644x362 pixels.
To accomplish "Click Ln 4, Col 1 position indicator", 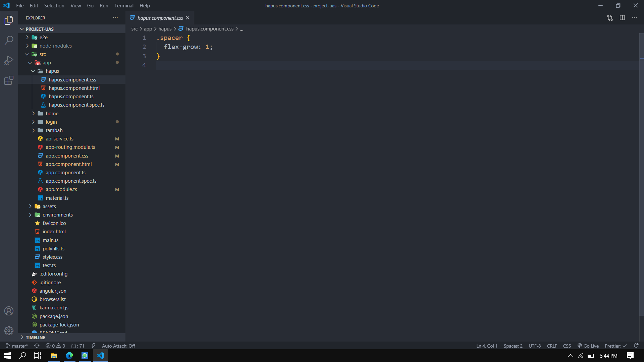I will 487,346.
